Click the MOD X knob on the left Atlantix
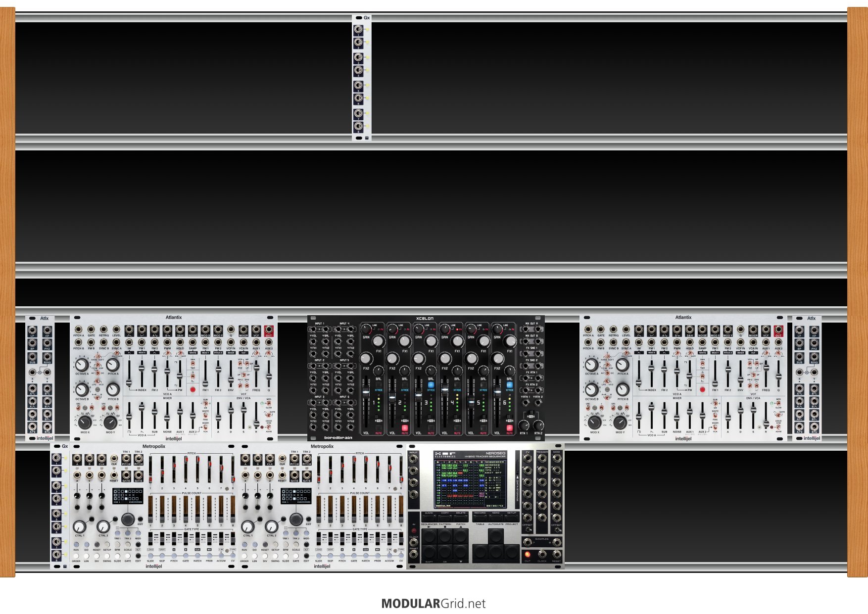 [85, 422]
